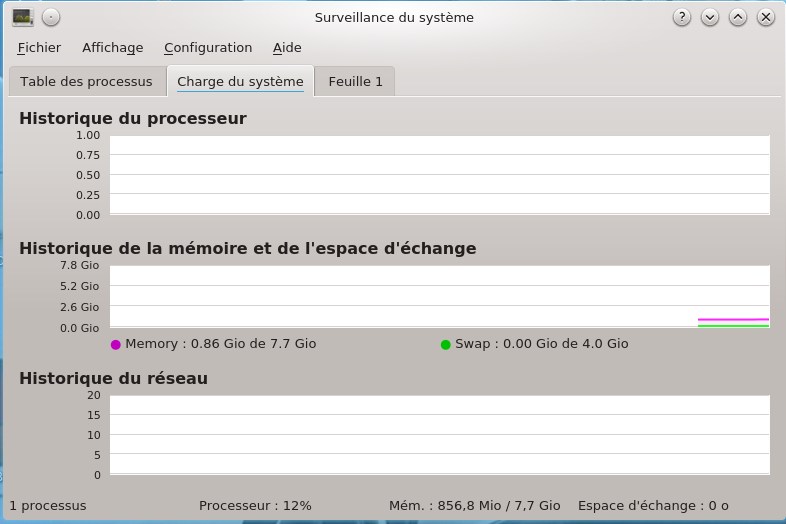Click the network history graph area
The image size is (786, 524).
coord(440,435)
